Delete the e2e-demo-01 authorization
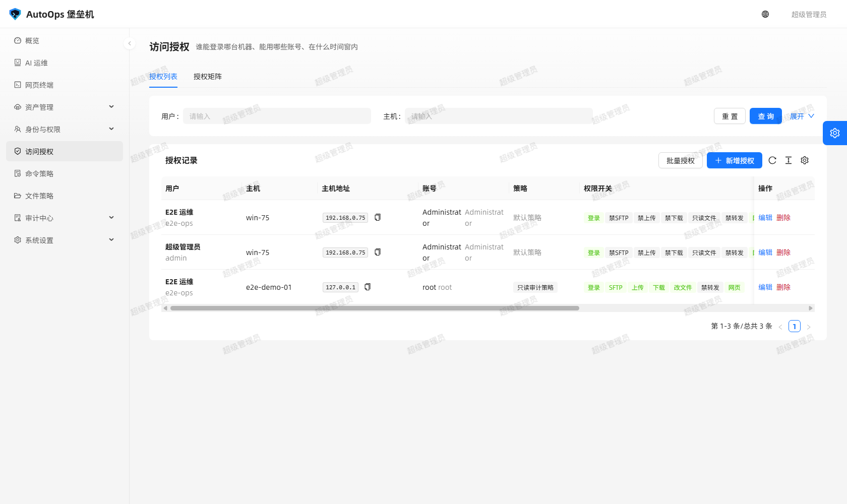The height and width of the screenshot is (504, 847). 783,287
